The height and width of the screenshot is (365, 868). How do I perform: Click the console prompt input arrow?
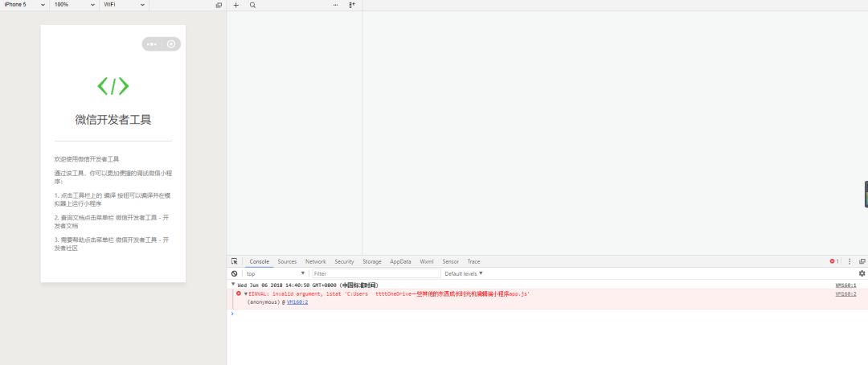tap(232, 314)
